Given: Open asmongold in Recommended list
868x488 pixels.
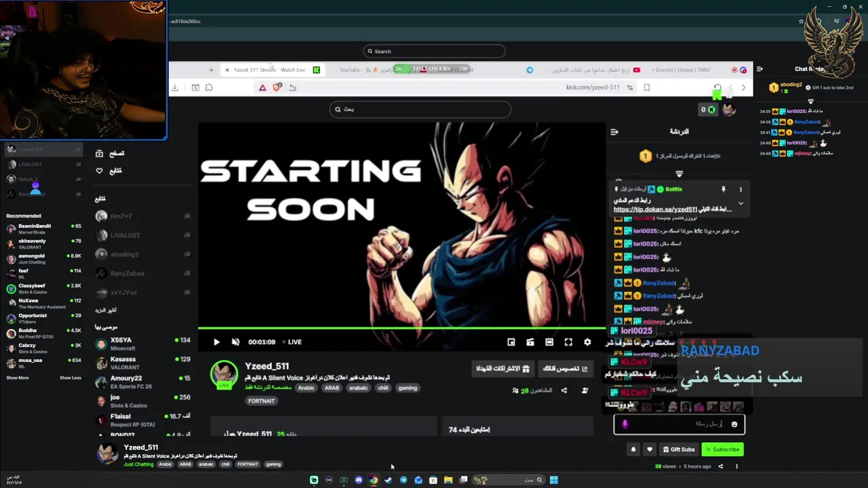Looking at the screenshot, I should (x=43, y=259).
